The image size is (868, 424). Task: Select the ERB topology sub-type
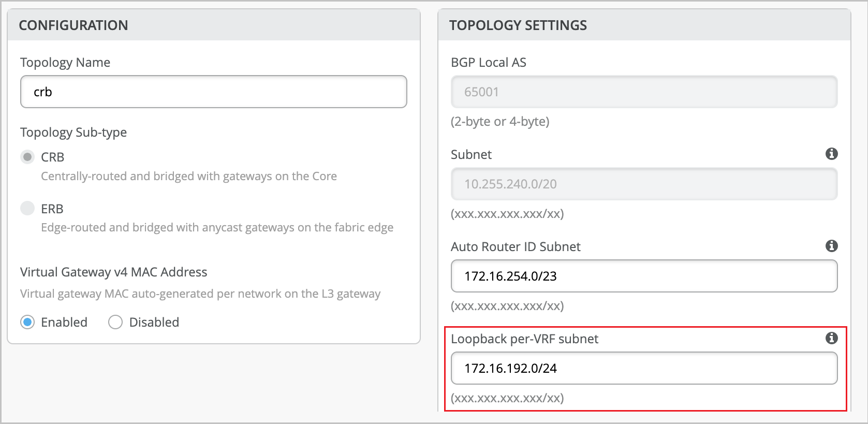click(x=27, y=208)
